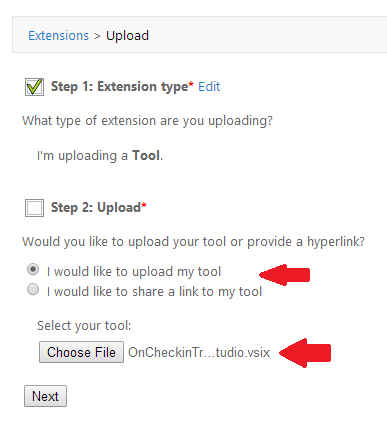The height and width of the screenshot is (423, 387).
Task: Click the 'Step 1: Extension type' heading
Action: coord(122,87)
